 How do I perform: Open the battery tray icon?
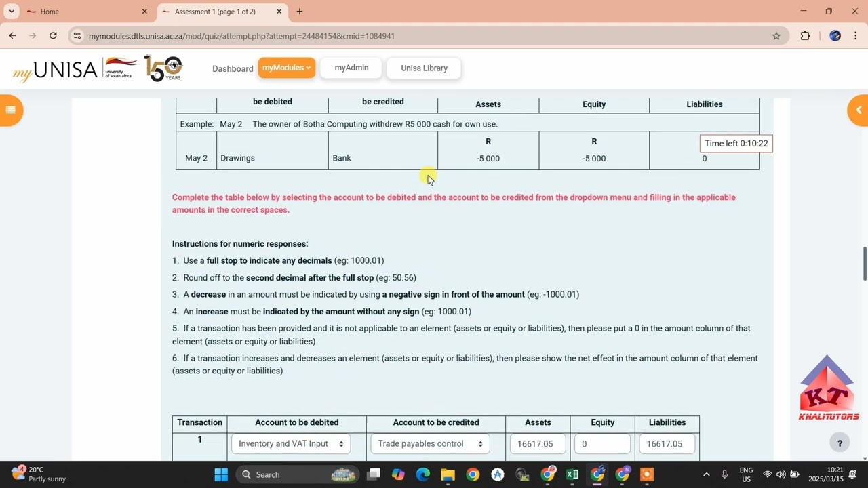pos(795,474)
